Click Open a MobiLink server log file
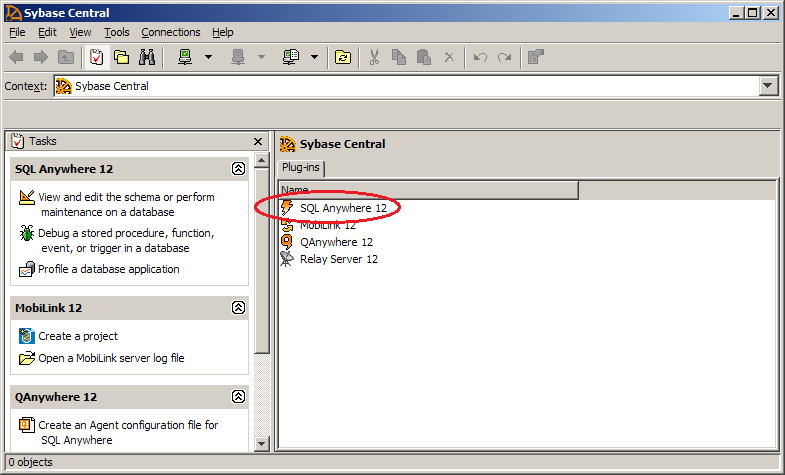Screen dimensions: 785x475 [111, 358]
